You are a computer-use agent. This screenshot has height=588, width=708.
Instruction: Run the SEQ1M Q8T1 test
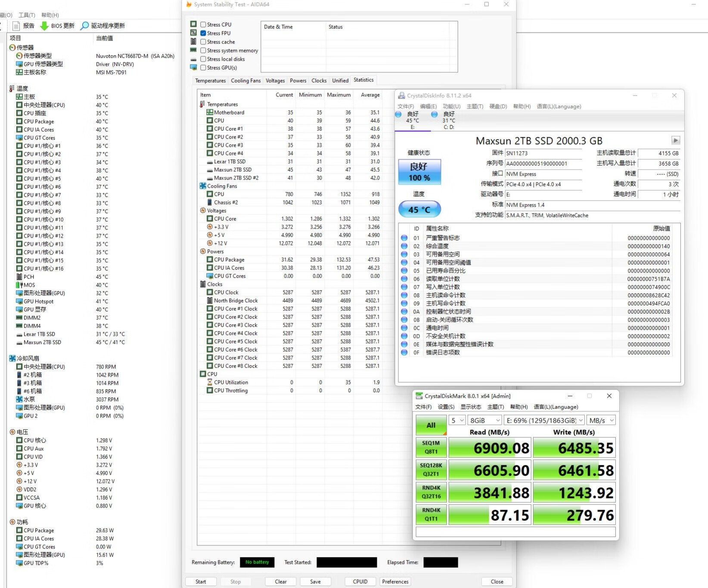431,448
